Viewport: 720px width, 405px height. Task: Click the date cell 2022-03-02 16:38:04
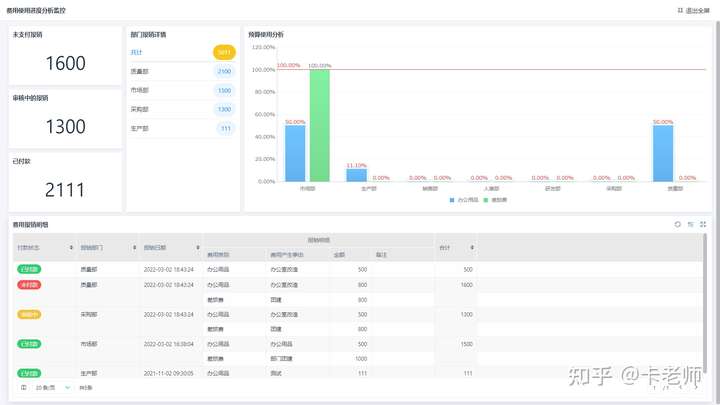169,344
